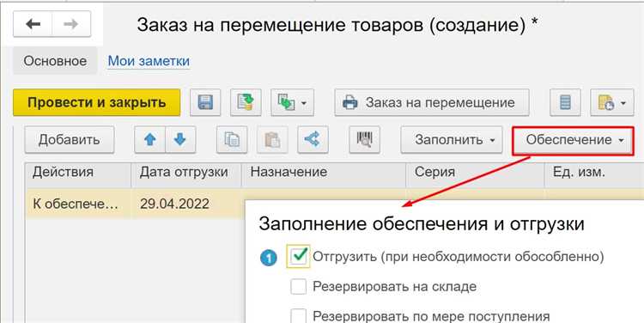Move row down with blue arrow
This screenshot has width=644, height=323.
click(x=180, y=140)
